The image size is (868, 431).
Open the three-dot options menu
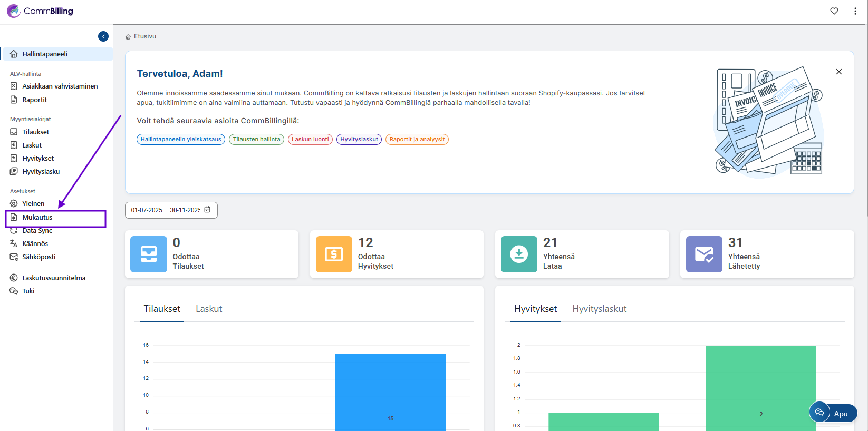coord(855,11)
